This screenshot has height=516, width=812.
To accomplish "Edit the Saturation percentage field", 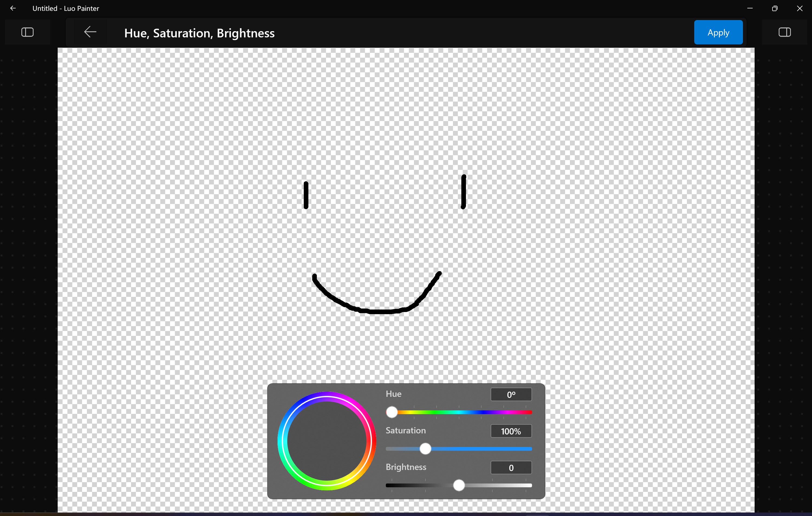I will [511, 431].
